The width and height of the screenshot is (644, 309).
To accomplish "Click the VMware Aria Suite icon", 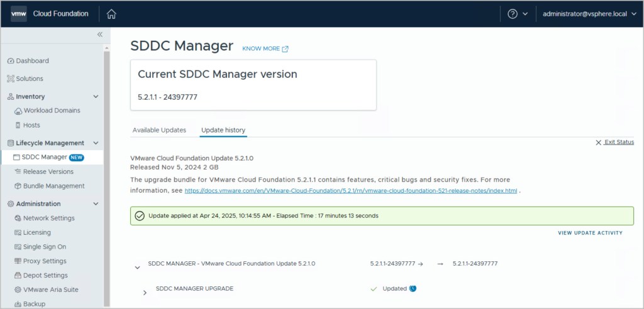I will [18, 290].
